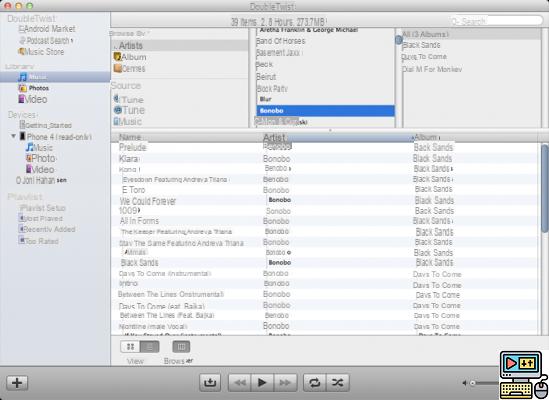This screenshot has height=400, width=549.
Task: Select the second iTunes source
Action: [129, 110]
